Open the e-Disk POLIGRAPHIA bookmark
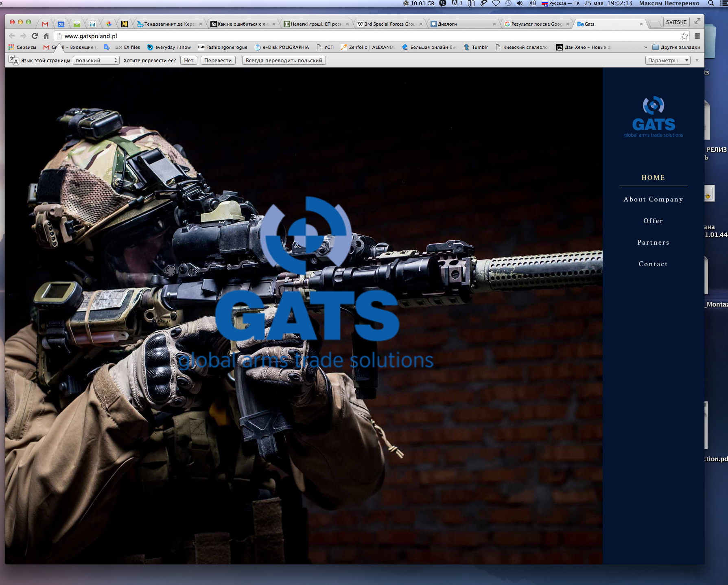 [x=282, y=47]
